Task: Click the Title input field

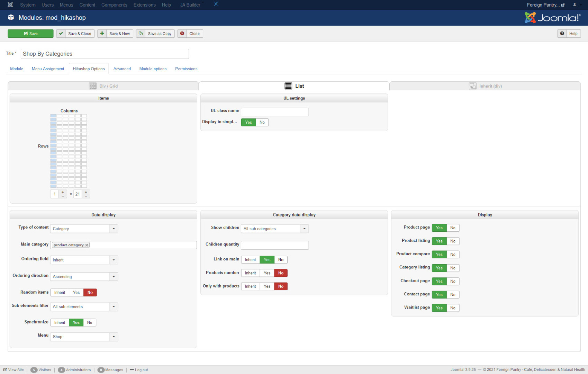Action: coord(105,54)
